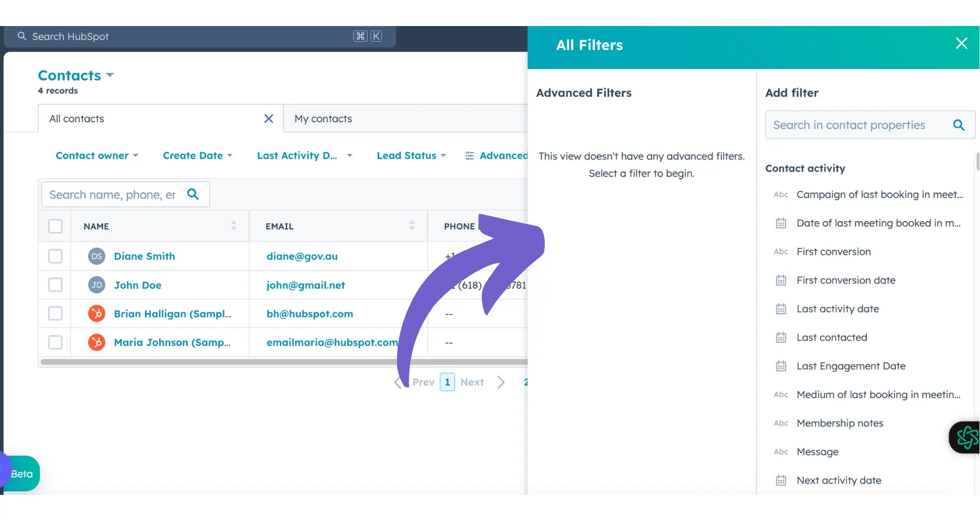Click calendar icon beside Last activity date
The height and width of the screenshot is (521, 980).
tap(781, 309)
